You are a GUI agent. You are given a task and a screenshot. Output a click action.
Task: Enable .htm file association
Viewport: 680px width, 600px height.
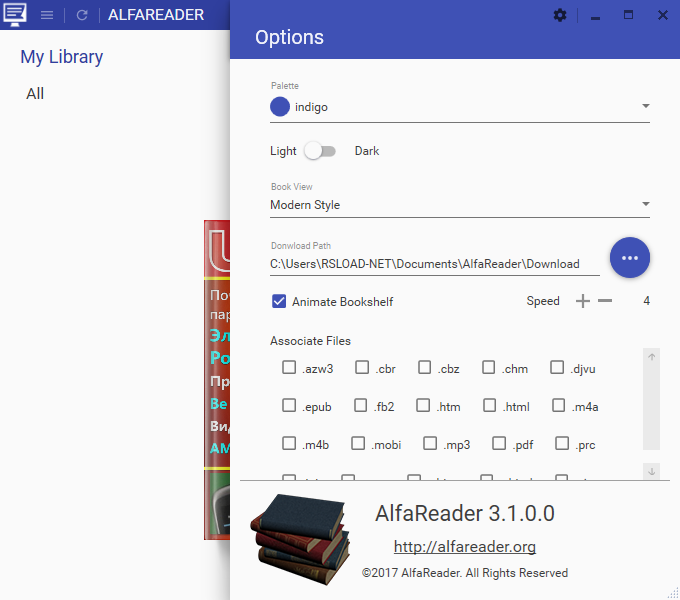[x=423, y=405]
